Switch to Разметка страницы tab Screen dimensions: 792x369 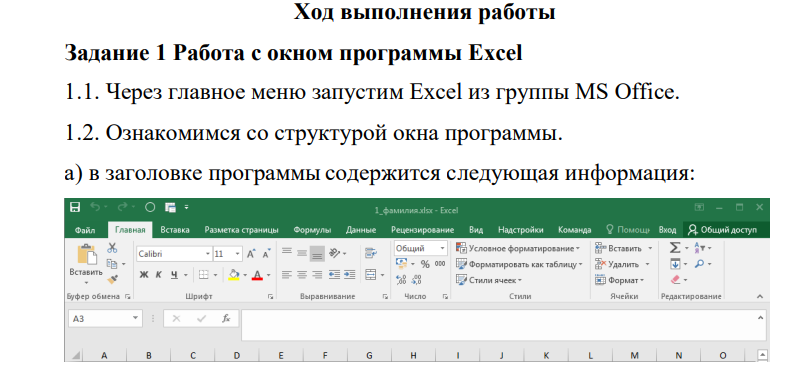[x=241, y=230]
